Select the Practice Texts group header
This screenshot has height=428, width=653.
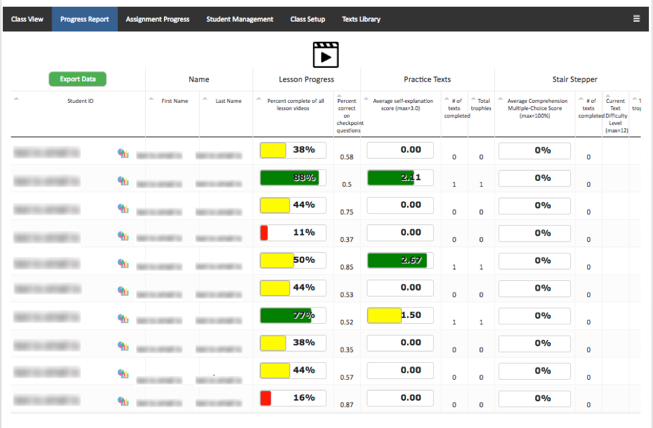(x=427, y=80)
